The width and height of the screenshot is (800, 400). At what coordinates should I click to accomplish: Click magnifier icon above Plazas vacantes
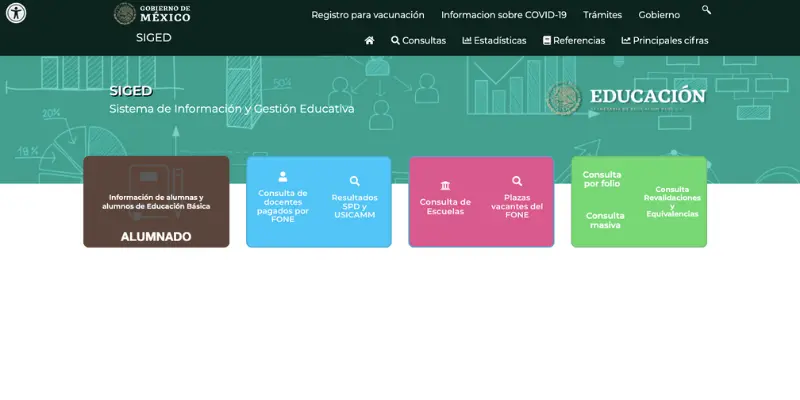point(517,182)
